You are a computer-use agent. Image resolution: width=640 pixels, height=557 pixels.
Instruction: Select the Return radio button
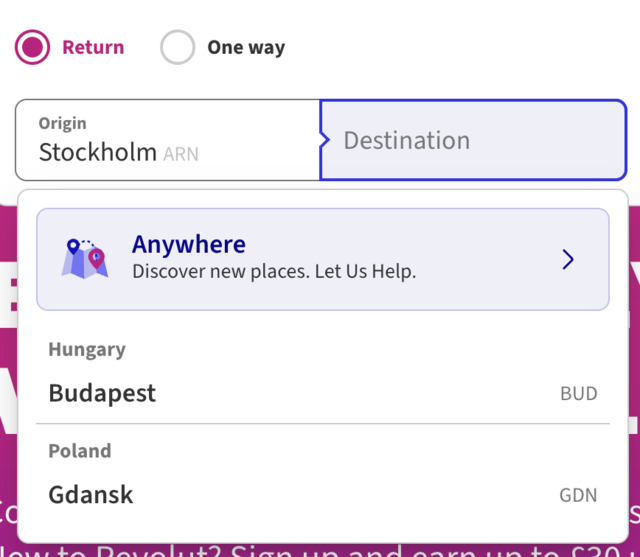tap(32, 47)
